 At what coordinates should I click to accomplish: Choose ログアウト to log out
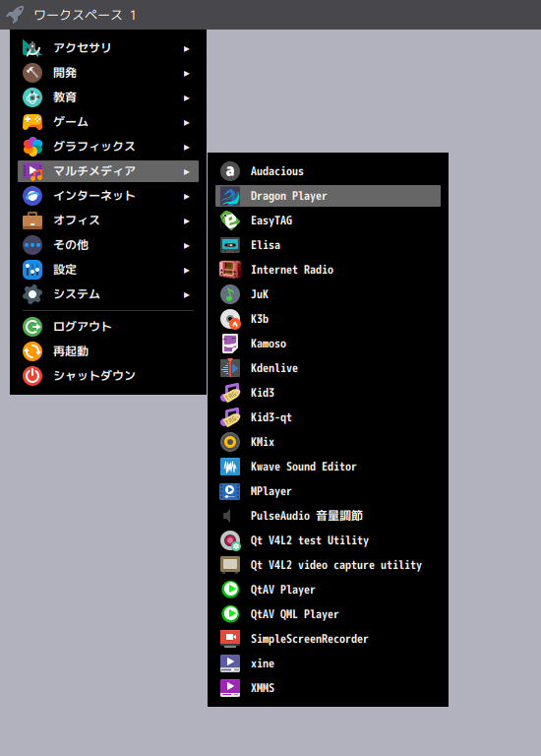[108, 327]
